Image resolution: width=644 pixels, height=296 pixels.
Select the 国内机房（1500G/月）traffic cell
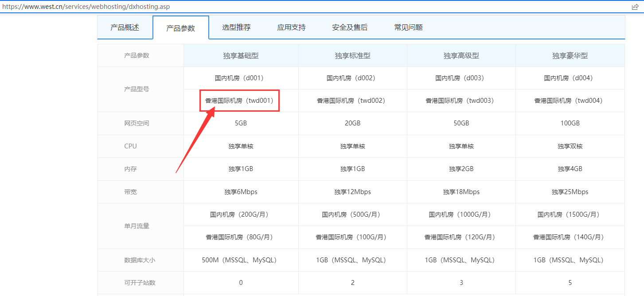pyautogui.click(x=570, y=214)
